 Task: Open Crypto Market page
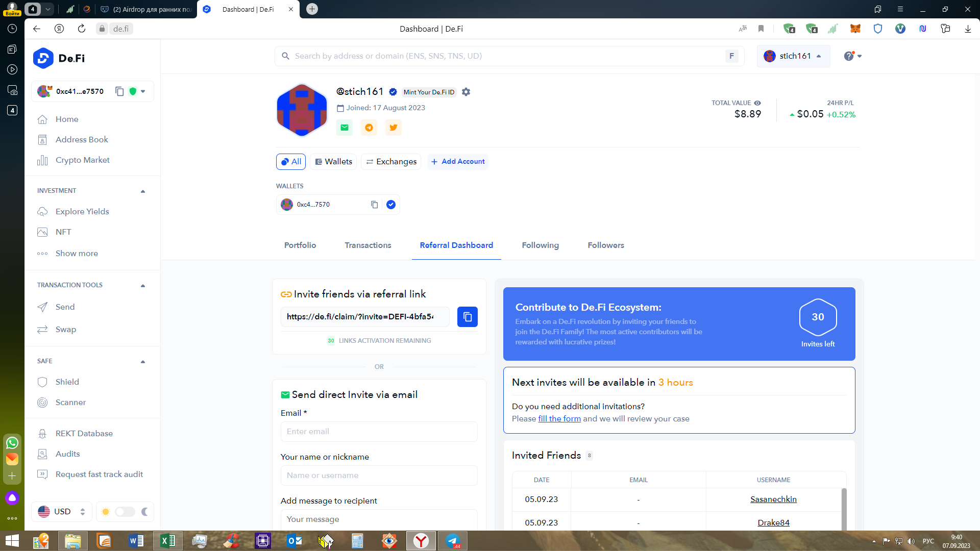click(83, 160)
